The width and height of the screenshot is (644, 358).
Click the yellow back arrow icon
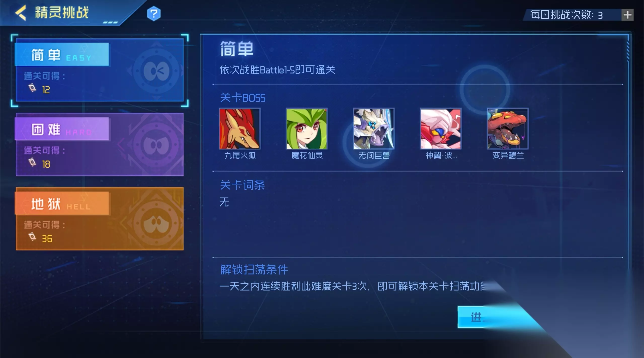click(21, 13)
